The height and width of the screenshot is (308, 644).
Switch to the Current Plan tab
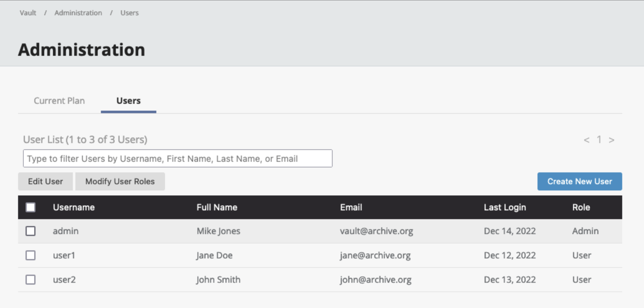click(x=59, y=101)
